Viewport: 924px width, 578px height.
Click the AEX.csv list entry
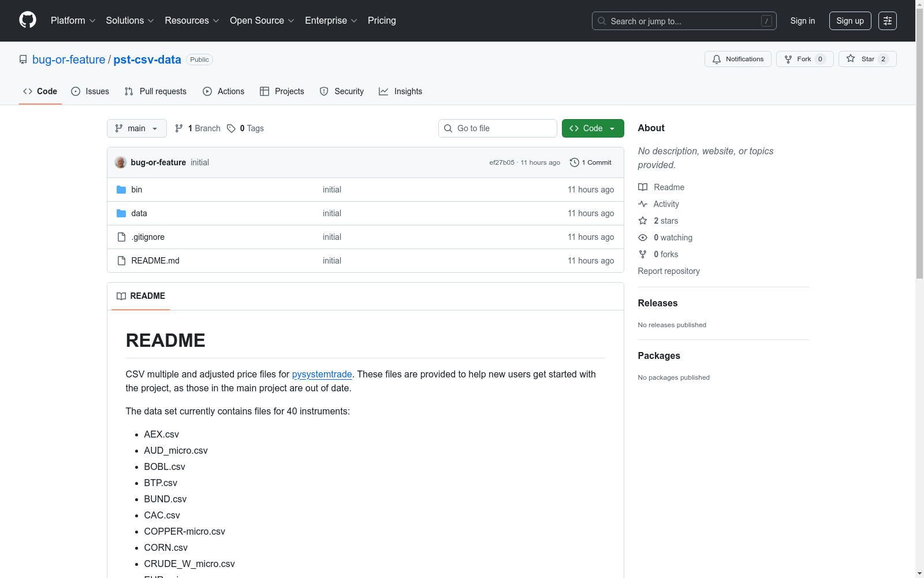pyautogui.click(x=162, y=434)
